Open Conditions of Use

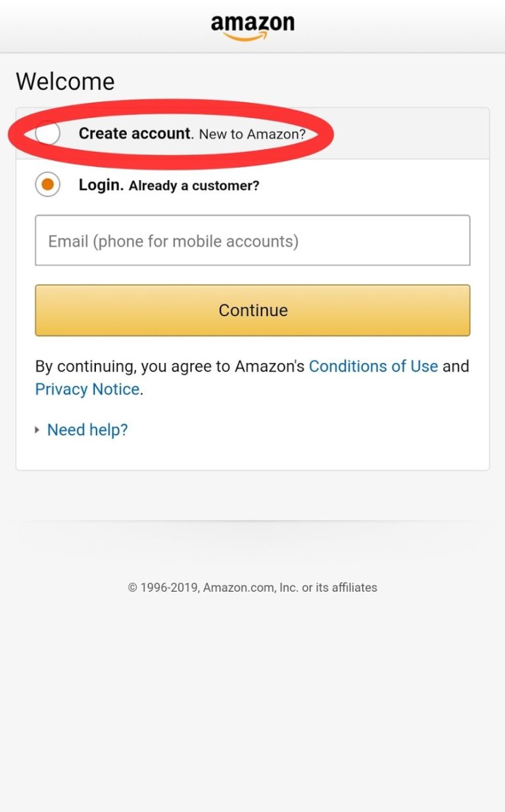click(x=373, y=366)
